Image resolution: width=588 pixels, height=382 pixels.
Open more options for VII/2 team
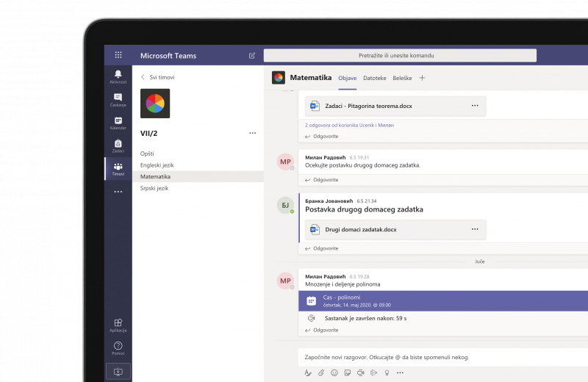(x=252, y=133)
